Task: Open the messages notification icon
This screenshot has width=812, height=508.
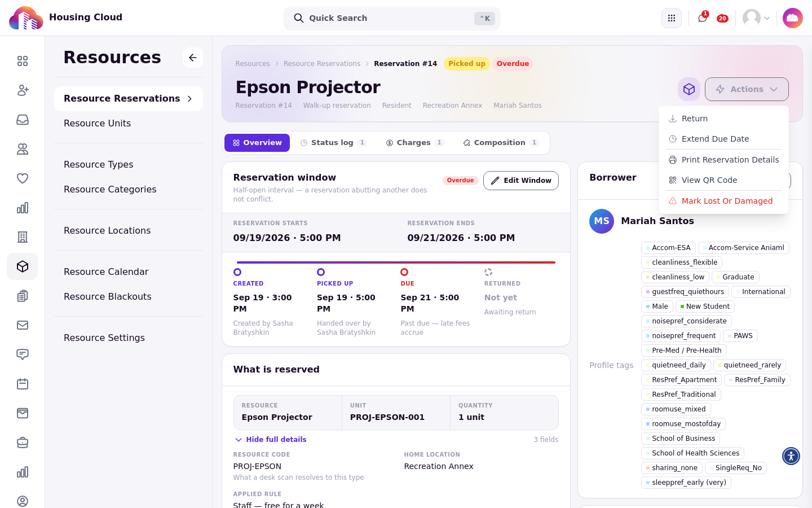Action: click(703, 18)
